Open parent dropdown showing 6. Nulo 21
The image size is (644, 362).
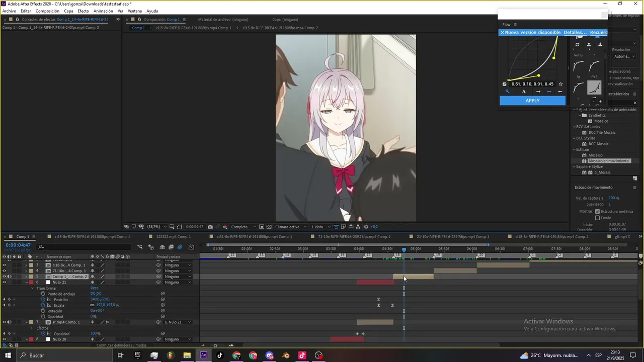click(x=178, y=322)
